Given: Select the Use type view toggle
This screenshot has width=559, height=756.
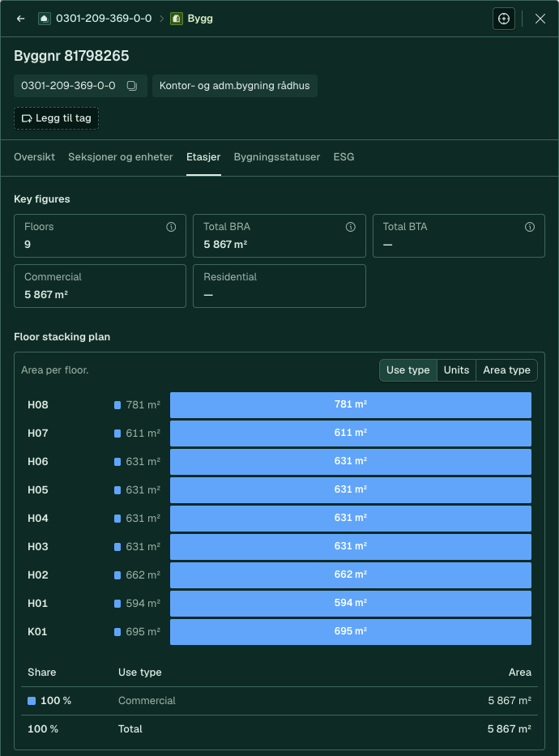Looking at the screenshot, I should [x=408, y=370].
